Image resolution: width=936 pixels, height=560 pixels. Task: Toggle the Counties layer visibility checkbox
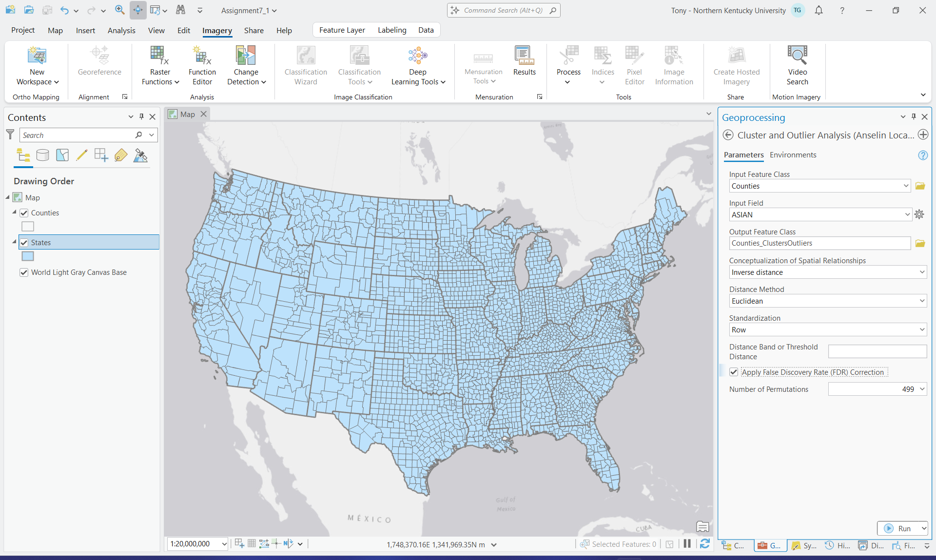pos(24,213)
